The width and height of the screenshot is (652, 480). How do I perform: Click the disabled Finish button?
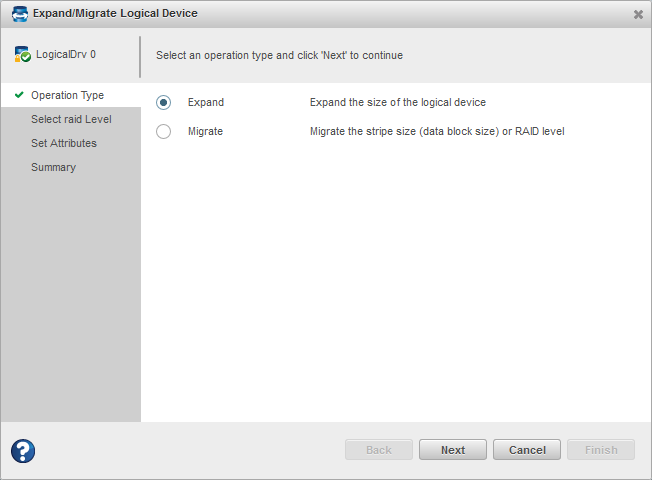pyautogui.click(x=601, y=450)
